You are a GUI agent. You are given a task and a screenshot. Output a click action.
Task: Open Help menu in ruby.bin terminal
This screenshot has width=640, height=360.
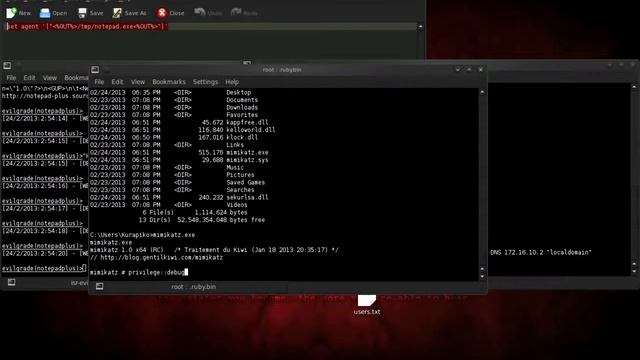pos(232,82)
